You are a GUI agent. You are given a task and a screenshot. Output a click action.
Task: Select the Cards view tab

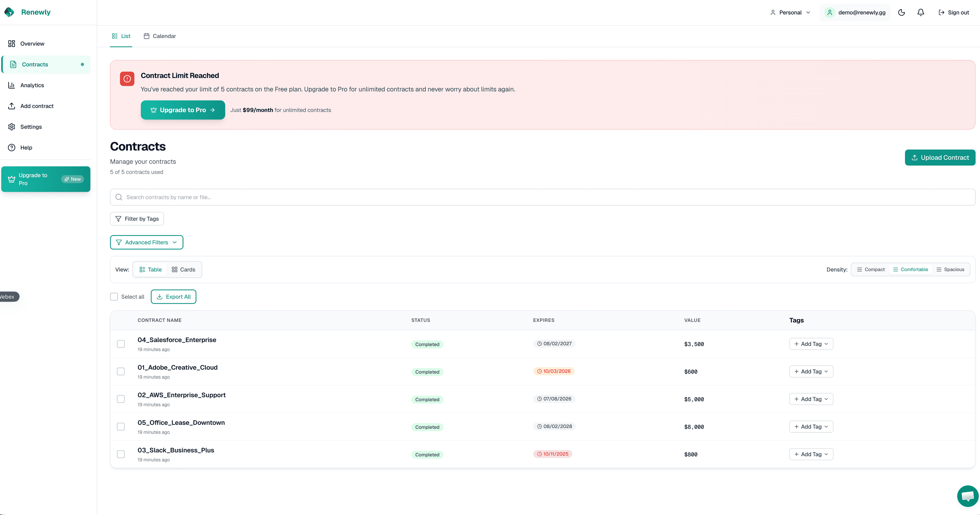[x=183, y=269]
